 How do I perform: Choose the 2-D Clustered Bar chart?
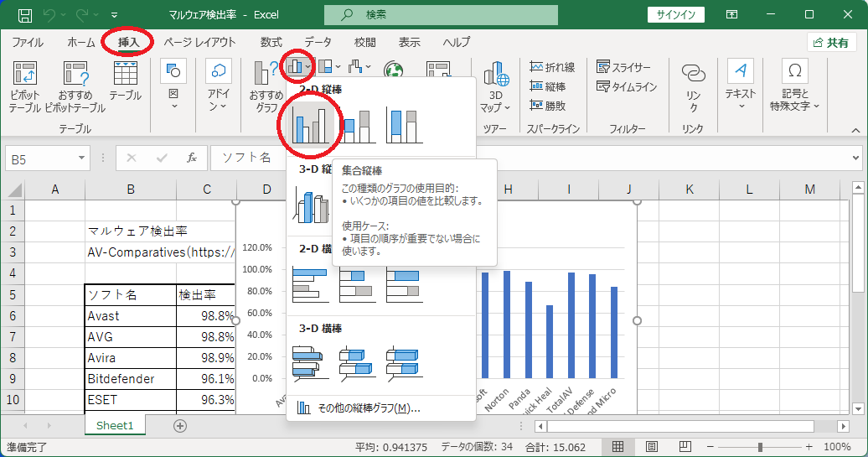pos(310,284)
